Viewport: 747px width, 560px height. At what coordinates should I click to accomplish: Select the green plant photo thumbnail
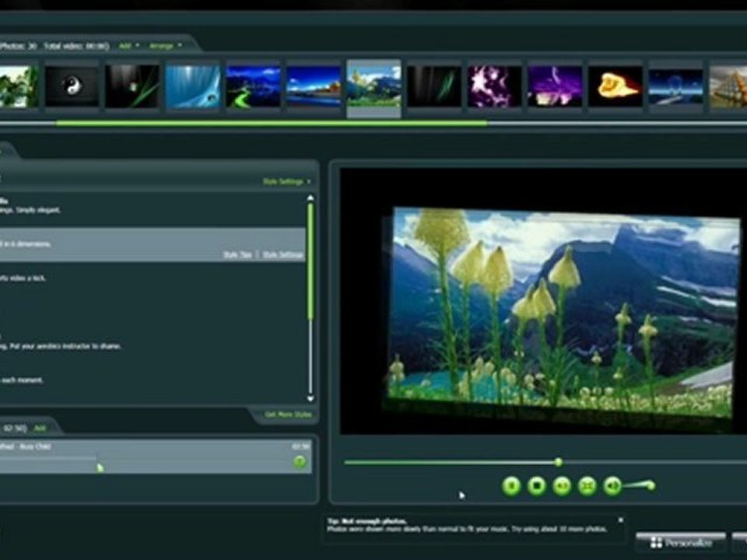[x=19, y=86]
